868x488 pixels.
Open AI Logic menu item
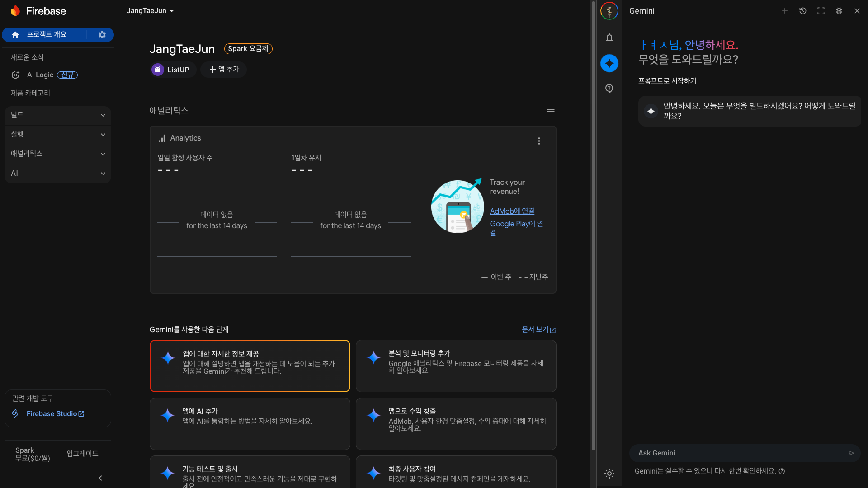tap(40, 75)
